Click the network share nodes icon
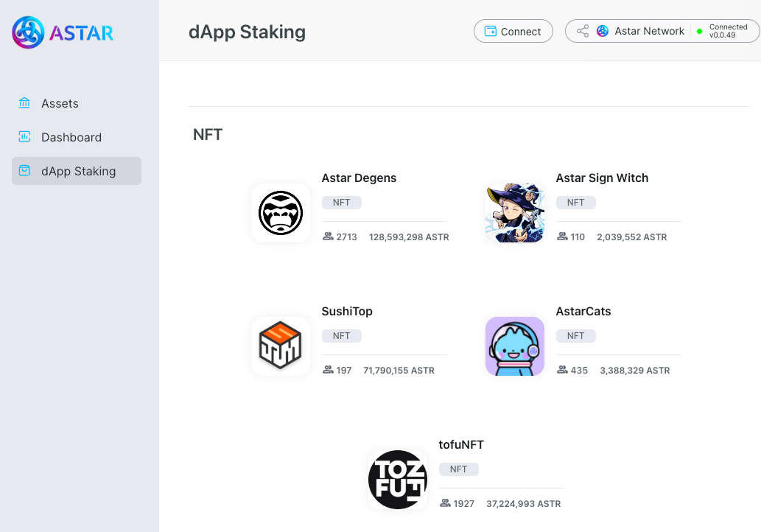Screen dimensions: 761x532 583,31
